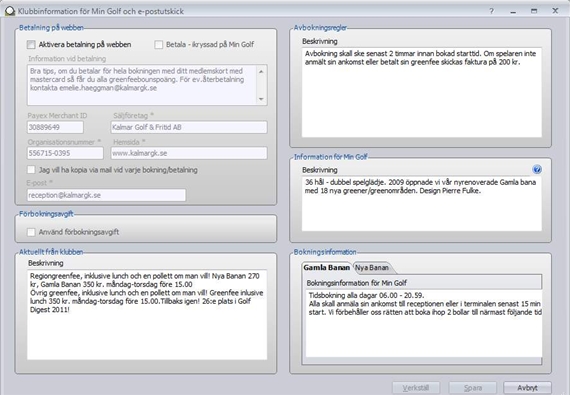Click the Information för Min Golf text area
Image resolution: width=570 pixels, height=395 pixels.
pos(422,203)
